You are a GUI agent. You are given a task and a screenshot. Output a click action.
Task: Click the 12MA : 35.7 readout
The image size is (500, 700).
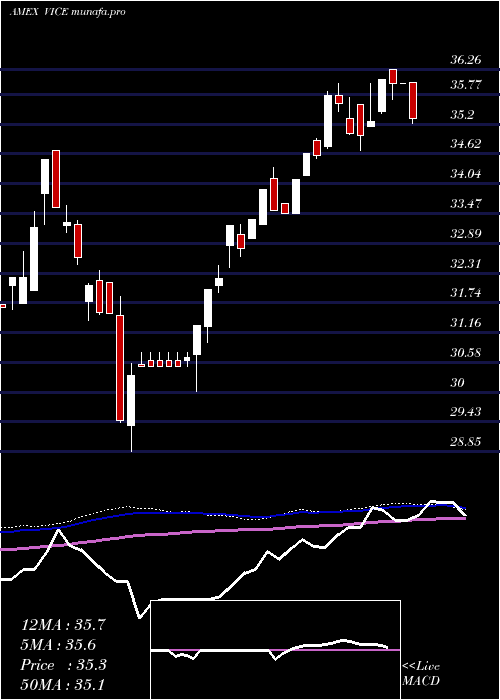[x=63, y=625]
